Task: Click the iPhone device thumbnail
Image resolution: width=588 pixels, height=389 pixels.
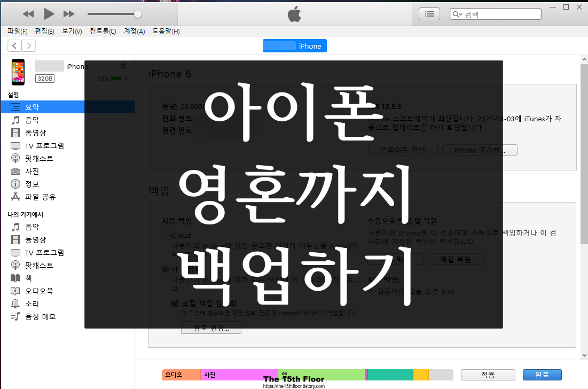Action: tap(18, 72)
